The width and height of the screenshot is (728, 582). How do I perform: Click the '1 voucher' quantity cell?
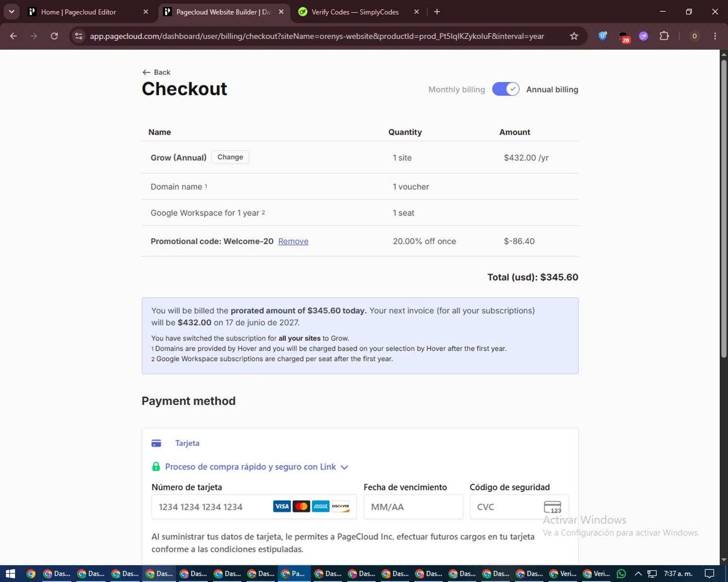click(411, 187)
